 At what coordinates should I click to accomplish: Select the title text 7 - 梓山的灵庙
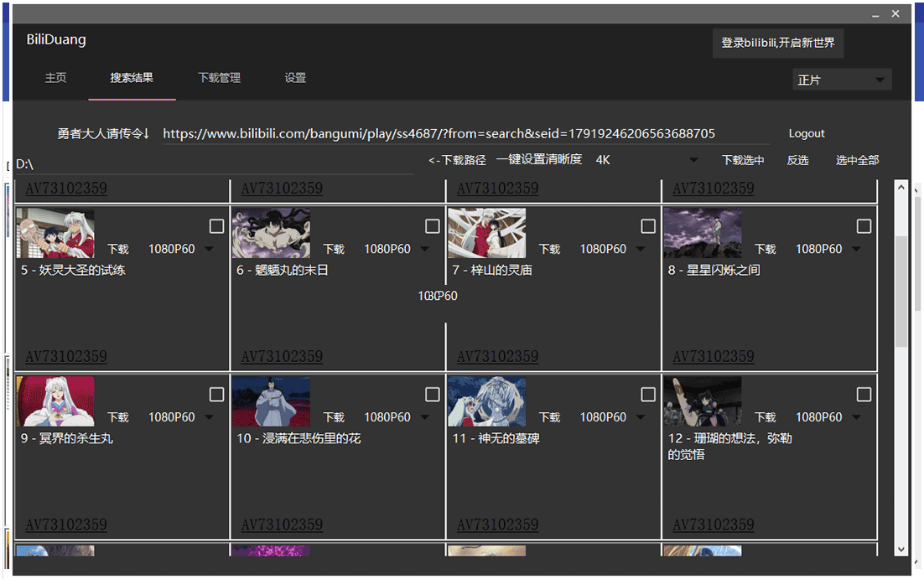click(x=492, y=271)
